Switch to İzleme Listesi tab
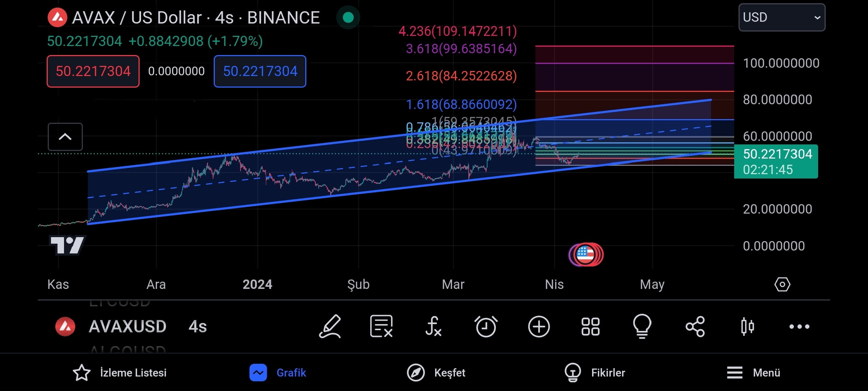The height and width of the screenshot is (391, 868). pos(120,373)
